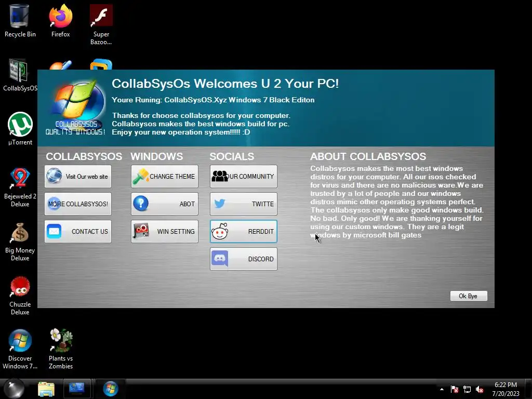Open the Super Bazoo... Flash shortcut
Screen dimensions: 532x399
pos(101,24)
